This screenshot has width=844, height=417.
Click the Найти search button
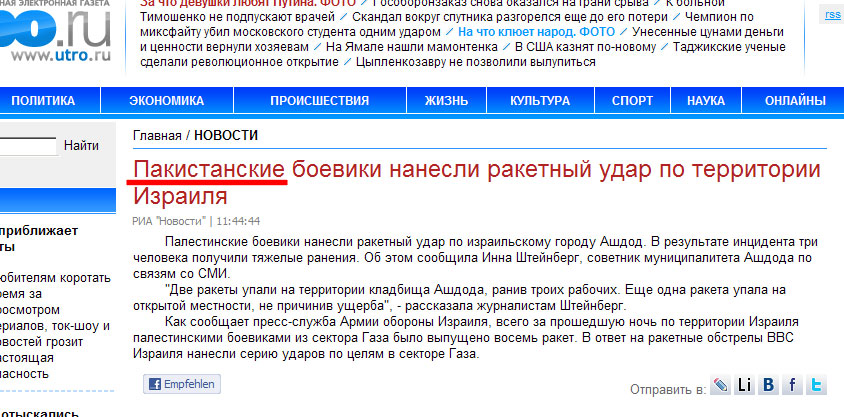(81, 145)
